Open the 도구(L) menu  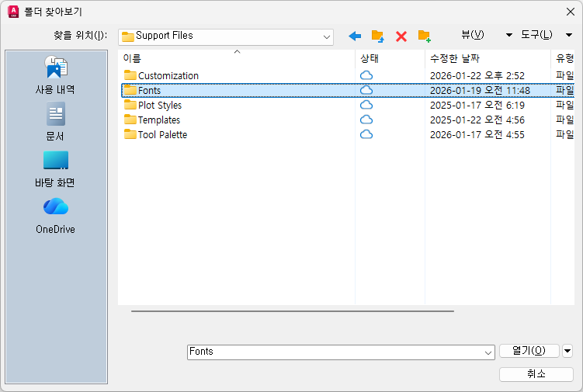[536, 35]
